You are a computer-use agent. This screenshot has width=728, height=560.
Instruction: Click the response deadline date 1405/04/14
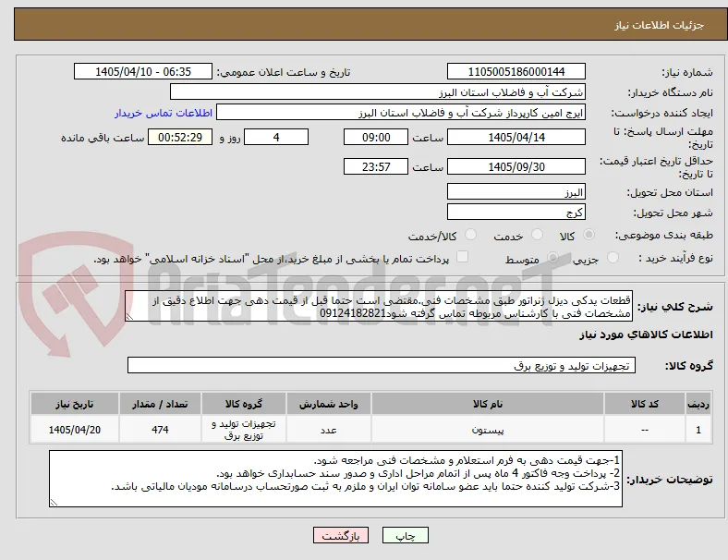point(516,137)
